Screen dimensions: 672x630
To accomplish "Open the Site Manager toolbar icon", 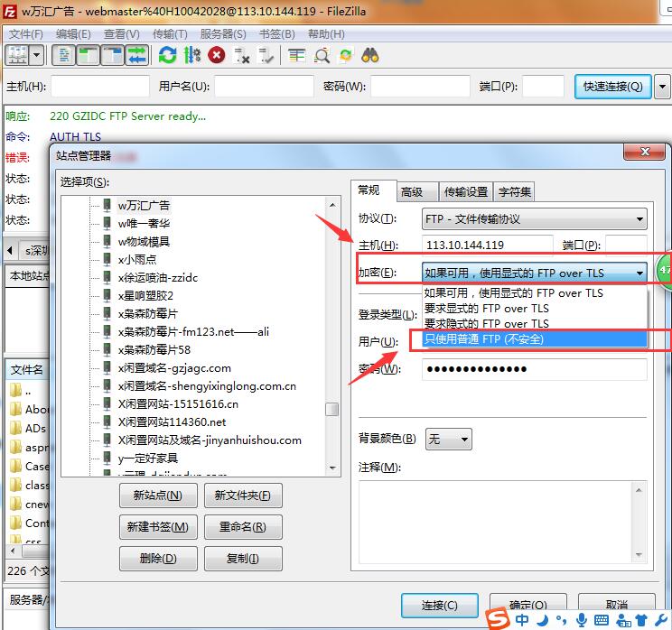I will click(18, 56).
